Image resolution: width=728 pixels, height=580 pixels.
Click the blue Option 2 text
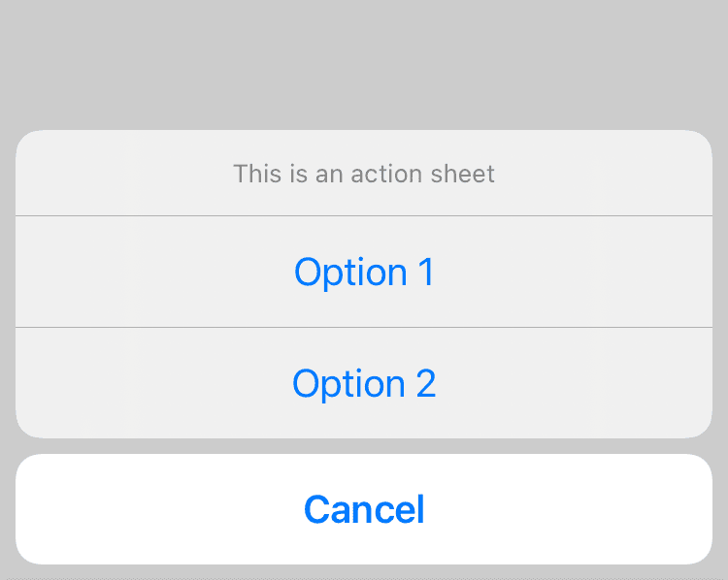[x=364, y=383]
